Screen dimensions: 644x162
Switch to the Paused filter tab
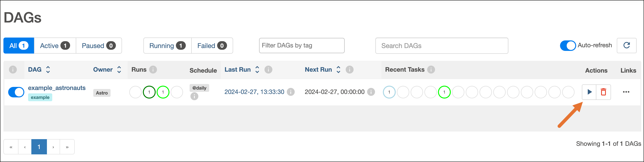coord(99,45)
